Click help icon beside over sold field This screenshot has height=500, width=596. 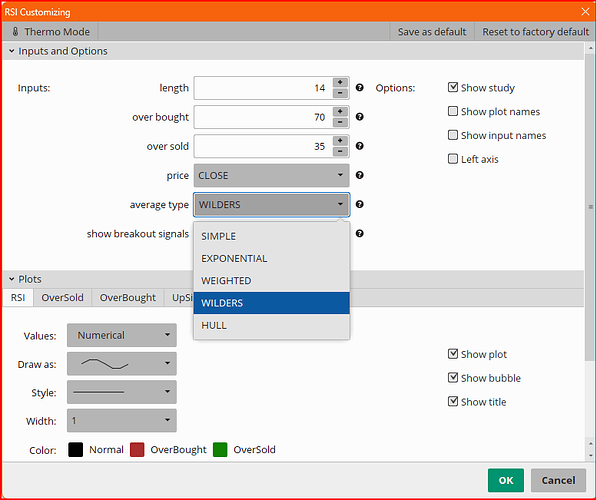[360, 146]
